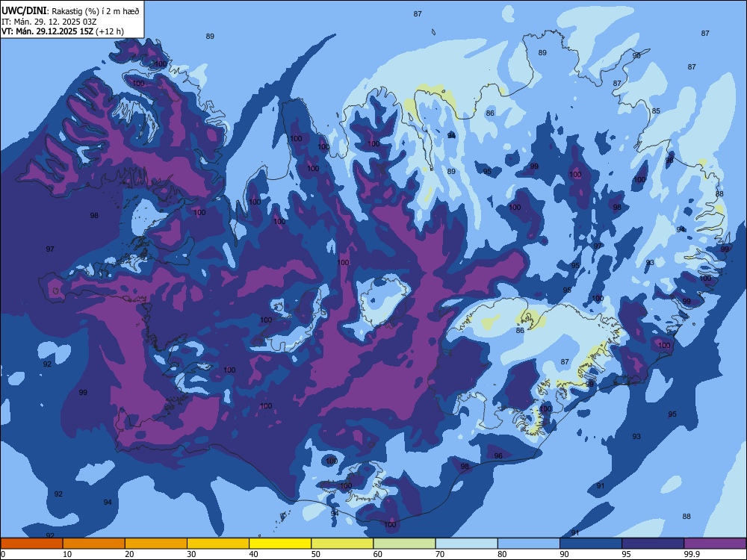Select the golden 30–40 legend swatch
Image resolution: width=747 pixels, height=560 pixels.
tap(218, 544)
